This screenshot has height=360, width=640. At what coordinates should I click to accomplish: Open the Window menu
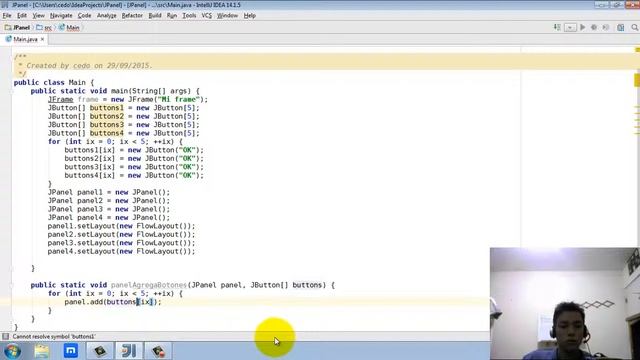click(227, 16)
